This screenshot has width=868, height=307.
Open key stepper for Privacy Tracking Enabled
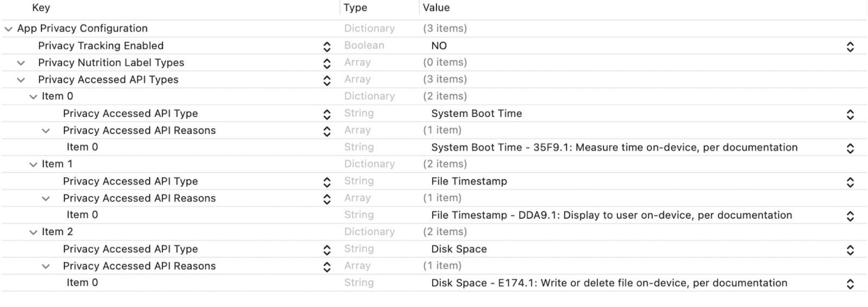[x=327, y=47]
